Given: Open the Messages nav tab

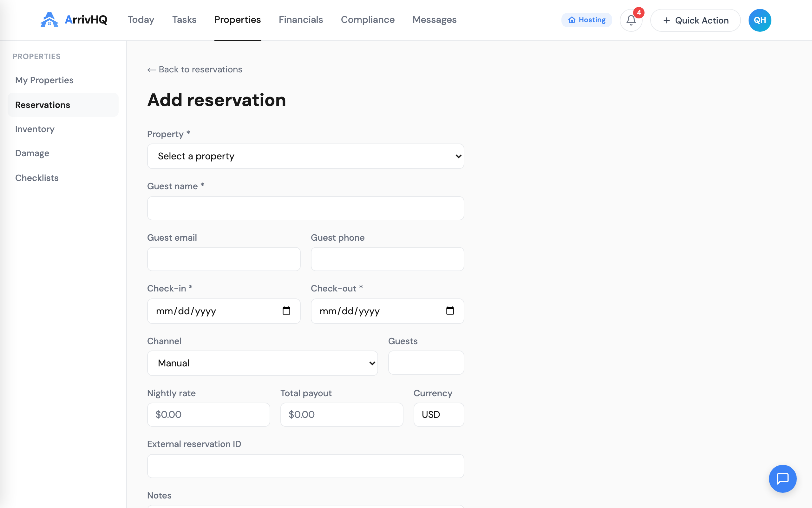Looking at the screenshot, I should pos(434,20).
